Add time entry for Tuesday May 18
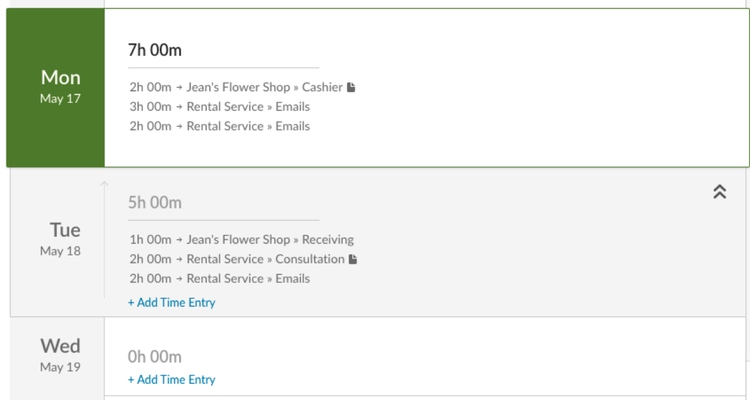 pyautogui.click(x=172, y=302)
